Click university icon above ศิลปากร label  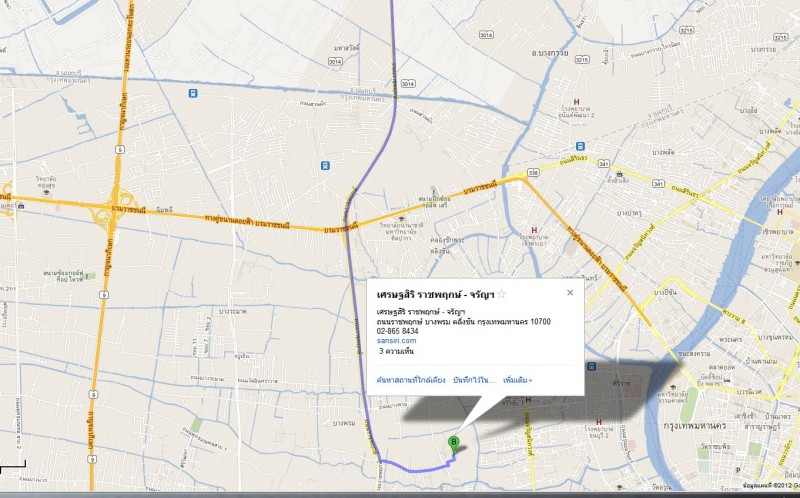click(x=401, y=219)
